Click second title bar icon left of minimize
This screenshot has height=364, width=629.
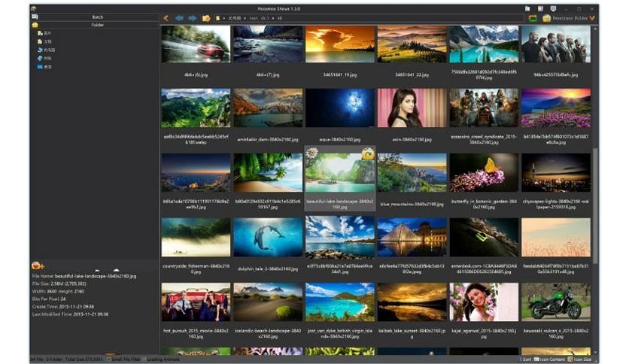540,8
